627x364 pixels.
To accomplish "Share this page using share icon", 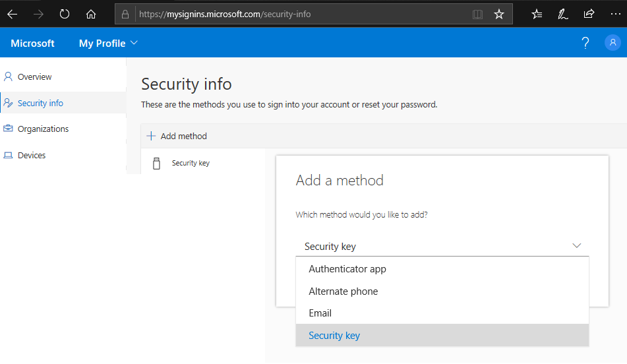I will 589,14.
